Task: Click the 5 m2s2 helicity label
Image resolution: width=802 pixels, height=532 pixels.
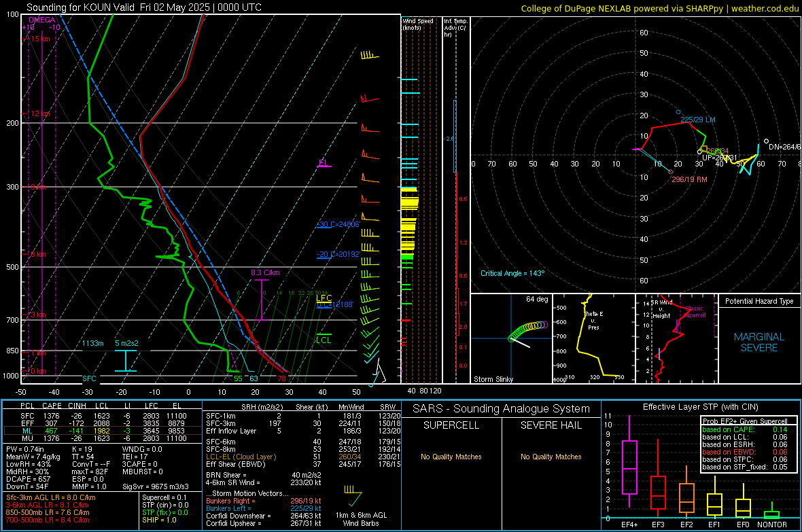Action: click(126, 343)
